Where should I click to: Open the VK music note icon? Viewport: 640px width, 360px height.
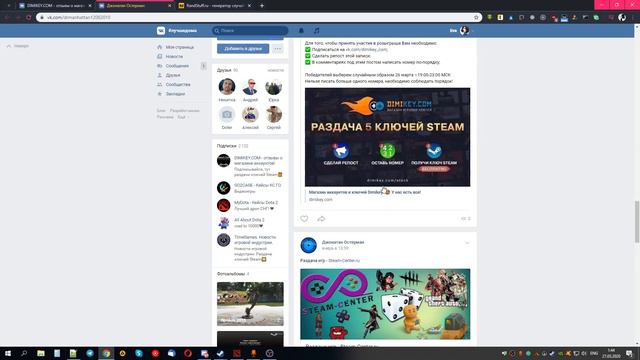pyautogui.click(x=317, y=31)
